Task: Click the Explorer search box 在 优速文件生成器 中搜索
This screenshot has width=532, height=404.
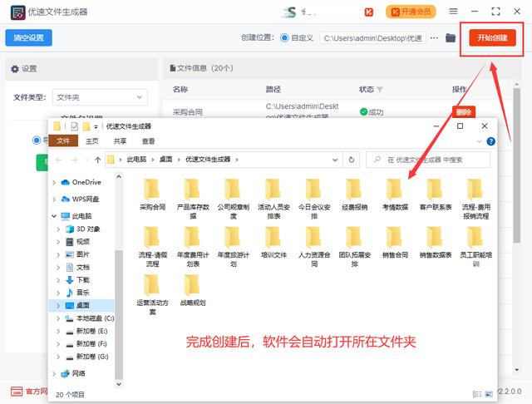Action: click(428, 160)
